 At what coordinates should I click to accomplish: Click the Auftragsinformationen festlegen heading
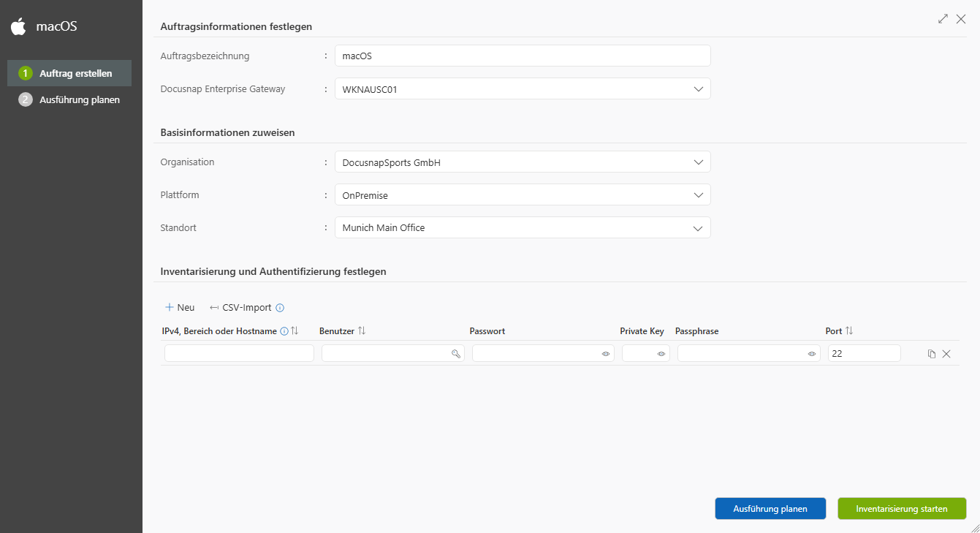(x=236, y=26)
